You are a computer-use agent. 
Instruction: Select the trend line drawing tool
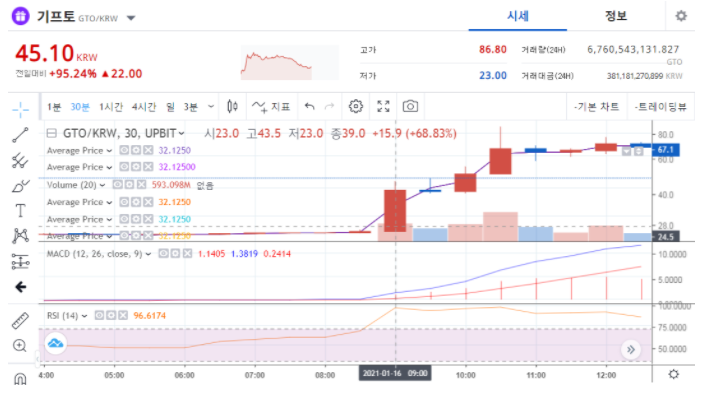coord(20,135)
